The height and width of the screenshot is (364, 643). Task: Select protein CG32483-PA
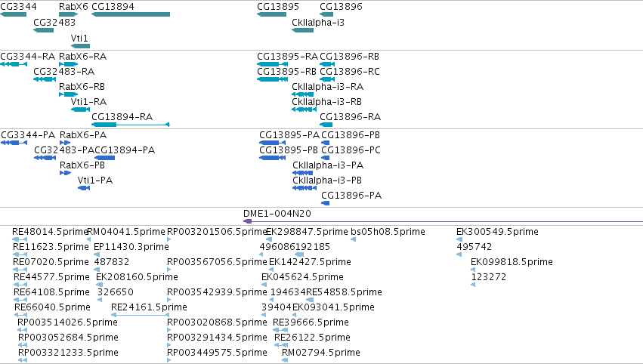pos(64,150)
